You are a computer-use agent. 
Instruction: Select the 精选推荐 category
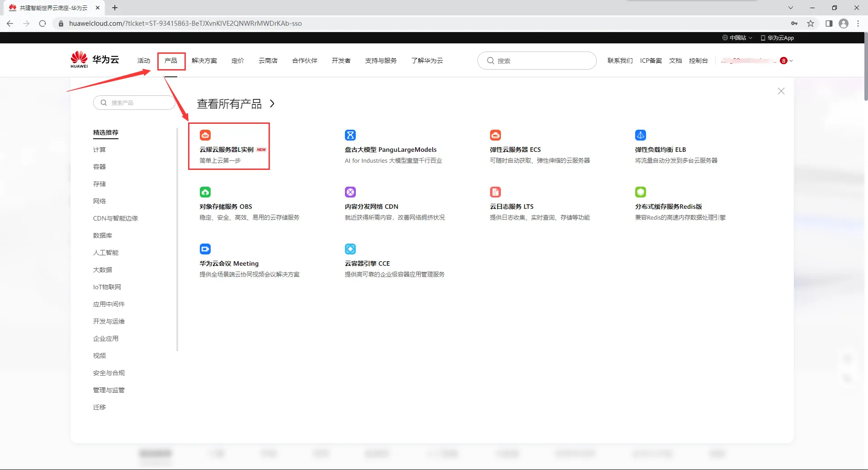click(106, 132)
